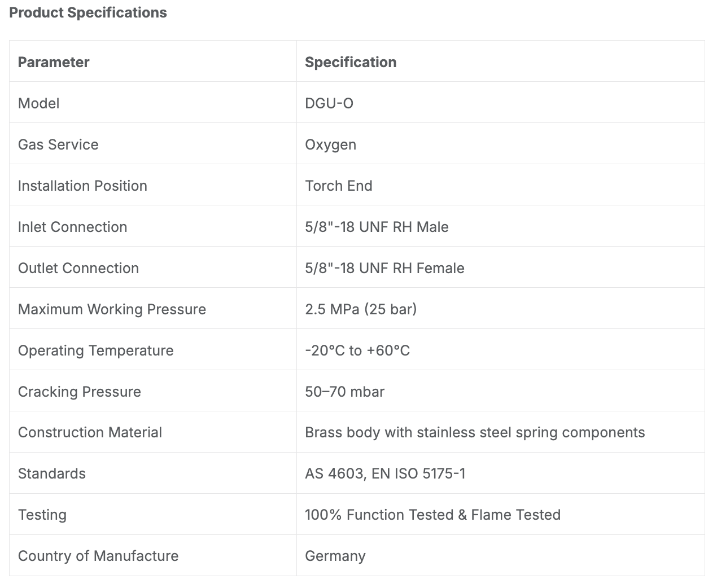
Task: Click the AS 4603, EN ISO 5175-1 standards
Action: click(386, 473)
